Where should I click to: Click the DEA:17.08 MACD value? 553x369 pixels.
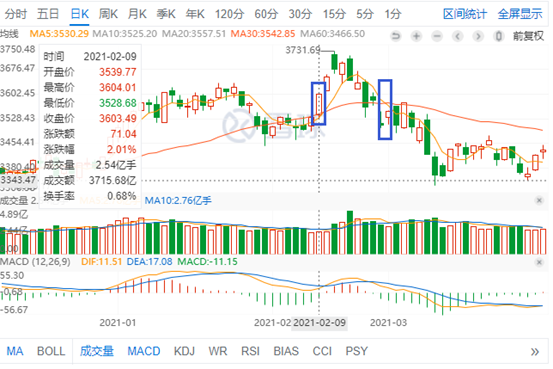coord(150,262)
